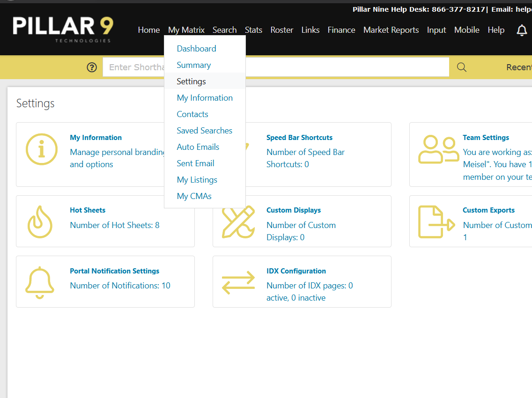This screenshot has width=532, height=398.
Task: Click the Recent link near the search bar
Action: 519,67
